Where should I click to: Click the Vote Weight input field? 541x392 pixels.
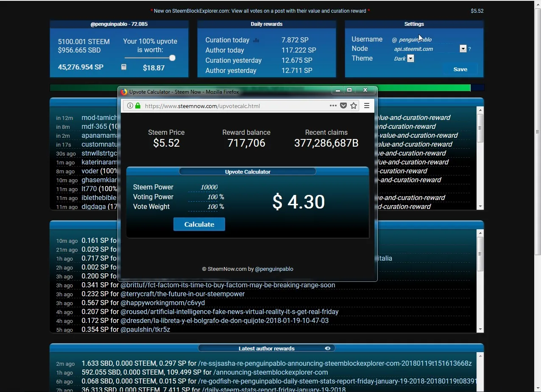[203, 207]
